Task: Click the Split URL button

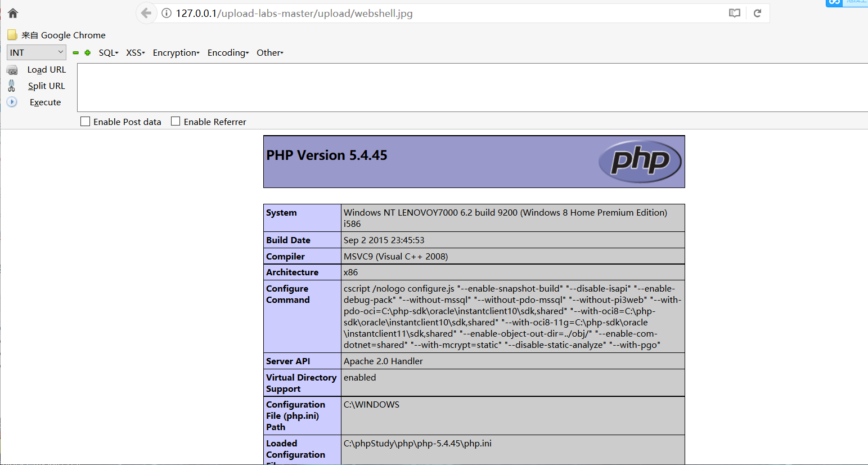Action: [x=36, y=86]
